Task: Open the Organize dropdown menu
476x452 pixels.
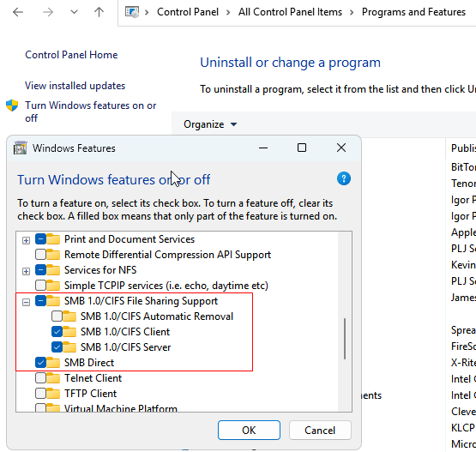Action: point(210,124)
